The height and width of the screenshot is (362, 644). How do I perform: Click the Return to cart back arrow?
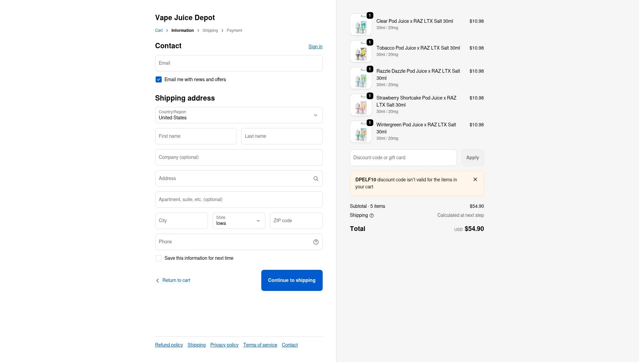(158, 281)
